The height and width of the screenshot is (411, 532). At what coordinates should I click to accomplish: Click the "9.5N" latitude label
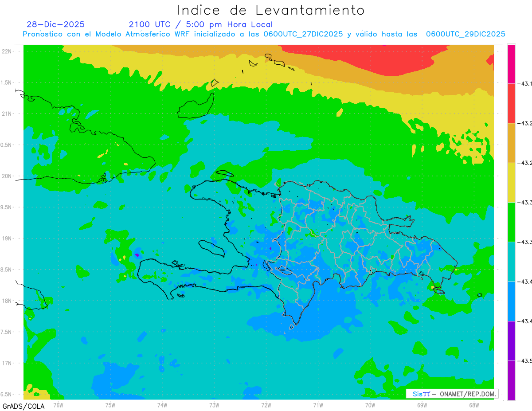click(7, 207)
